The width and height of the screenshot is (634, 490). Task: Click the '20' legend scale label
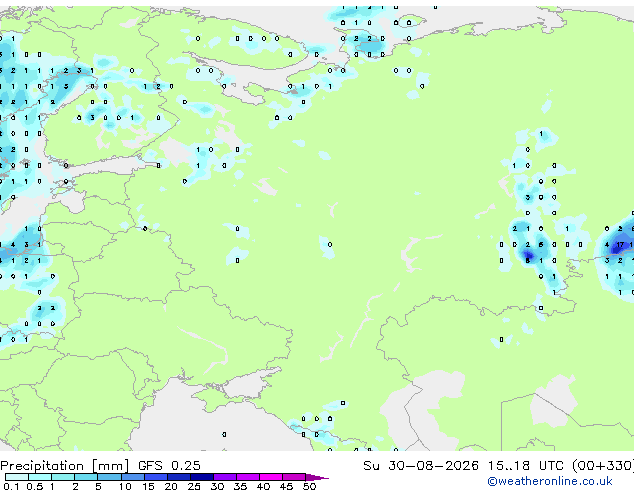171,486
